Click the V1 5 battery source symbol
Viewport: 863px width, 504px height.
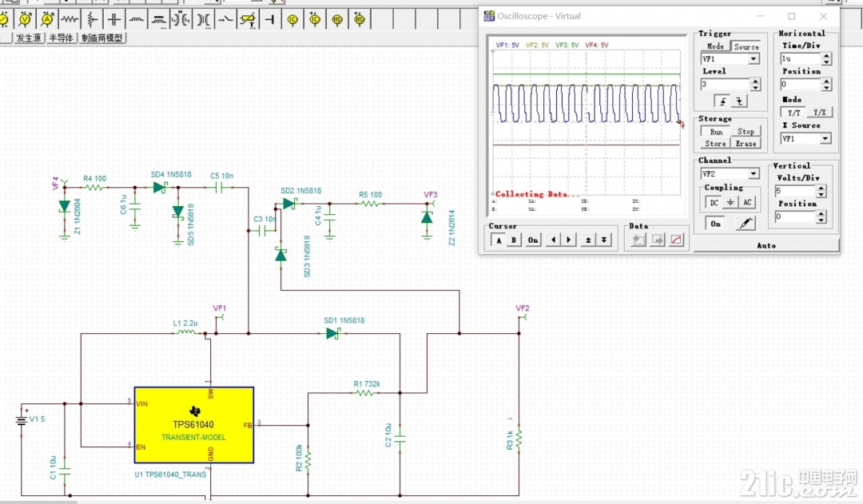click(22, 420)
